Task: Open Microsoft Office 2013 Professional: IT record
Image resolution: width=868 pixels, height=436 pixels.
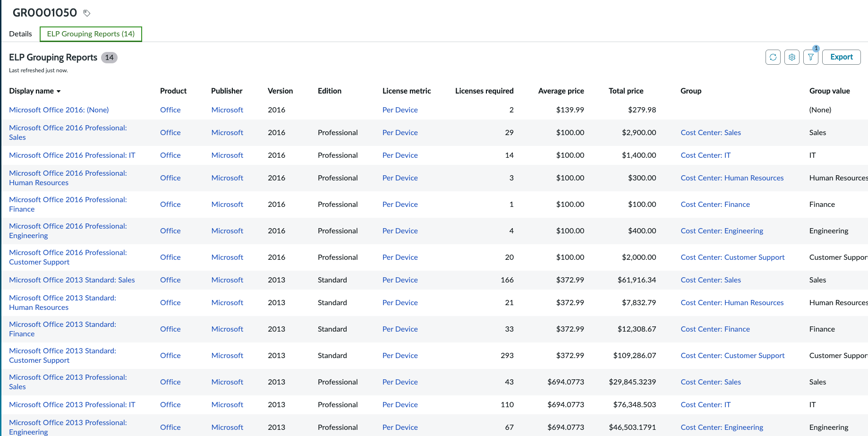Action: coord(72,404)
